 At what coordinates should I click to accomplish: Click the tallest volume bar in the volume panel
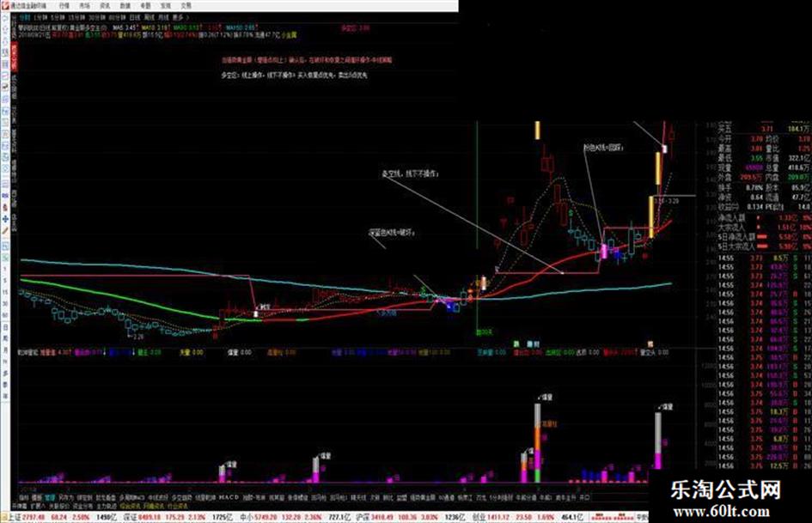[x=538, y=443]
